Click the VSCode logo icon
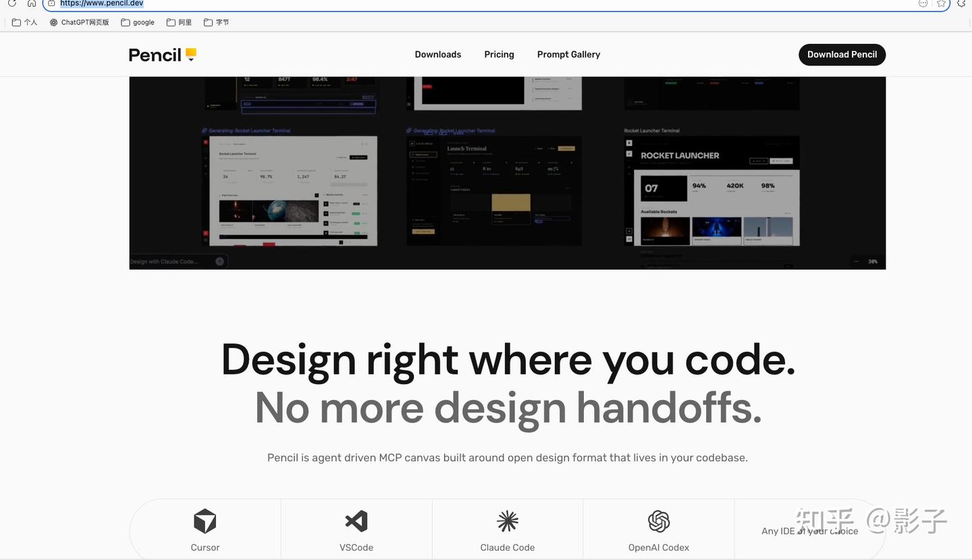 (x=356, y=522)
